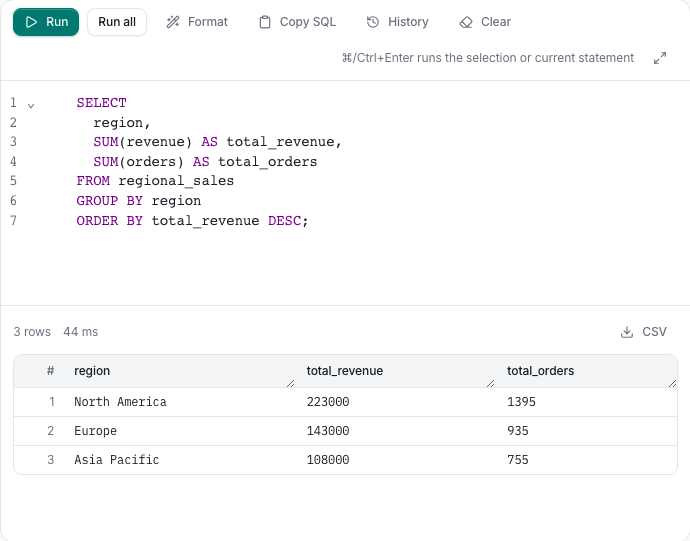Image resolution: width=690 pixels, height=541 pixels.
Task: Click the 1395 orders value
Action: [521, 402]
